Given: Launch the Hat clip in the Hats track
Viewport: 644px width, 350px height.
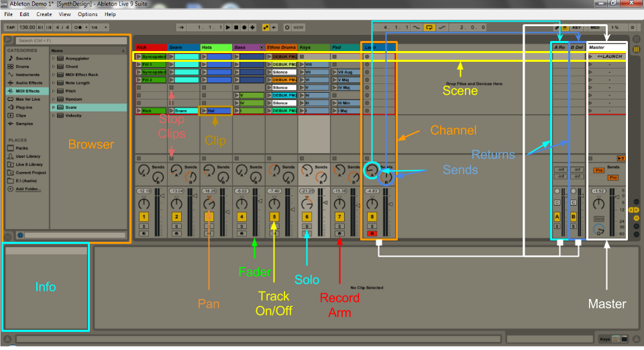Looking at the screenshot, I should point(204,111).
